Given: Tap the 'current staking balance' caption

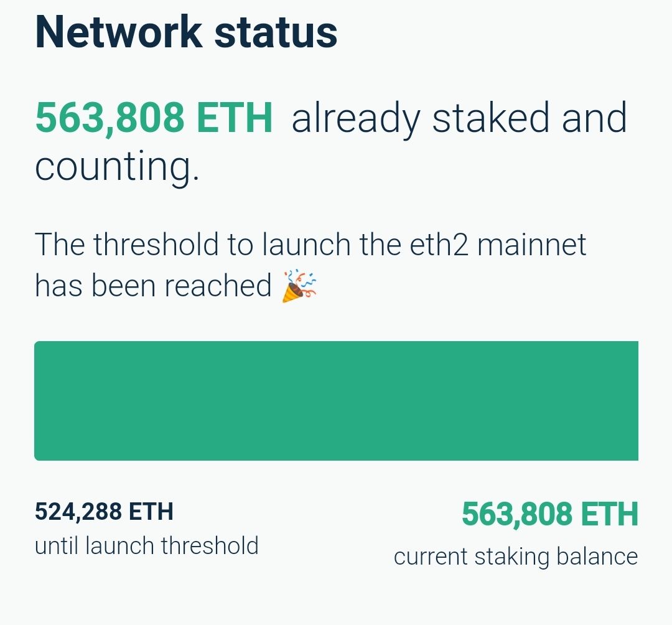Looking at the screenshot, I should coord(516,556).
